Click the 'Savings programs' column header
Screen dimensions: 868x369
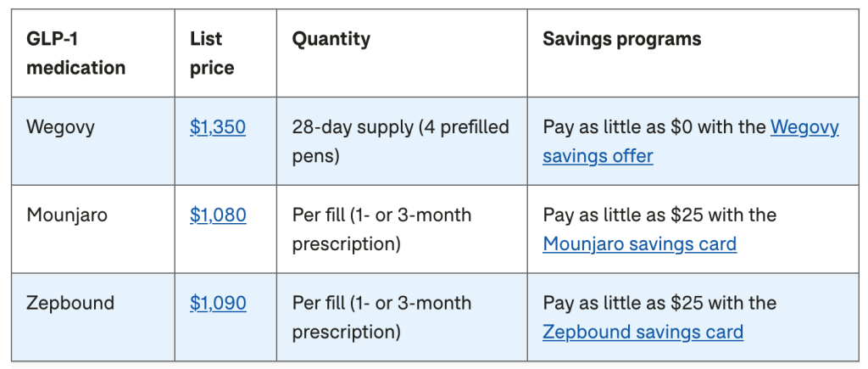tap(621, 39)
